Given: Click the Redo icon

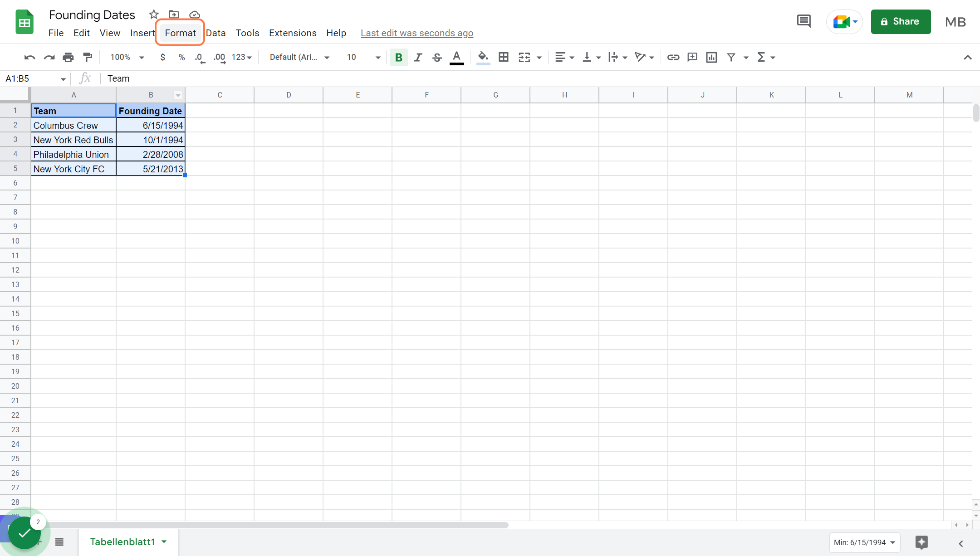Looking at the screenshot, I should (x=49, y=57).
